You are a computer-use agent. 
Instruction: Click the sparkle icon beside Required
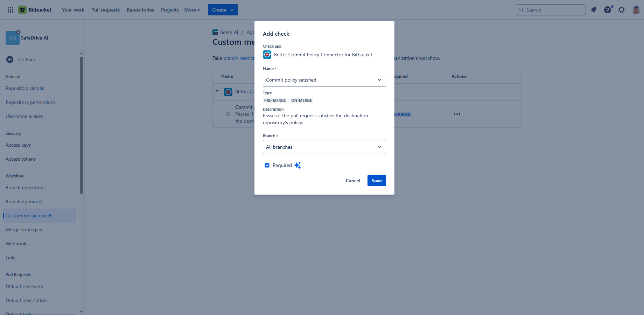click(x=297, y=165)
